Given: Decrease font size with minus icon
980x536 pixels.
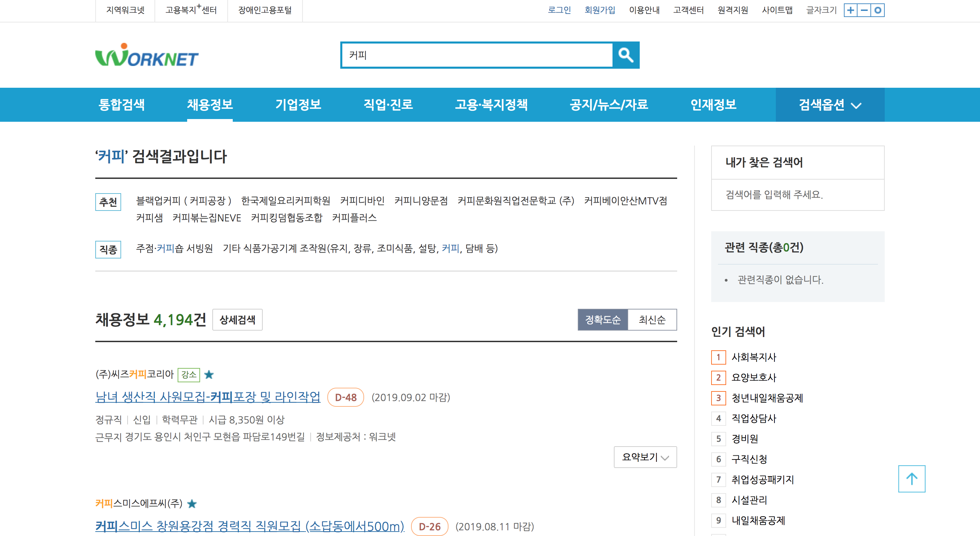Looking at the screenshot, I should pyautogui.click(x=864, y=10).
